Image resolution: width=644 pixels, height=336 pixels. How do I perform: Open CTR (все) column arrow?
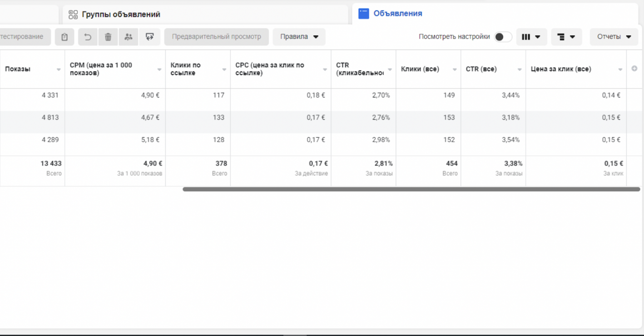click(520, 70)
